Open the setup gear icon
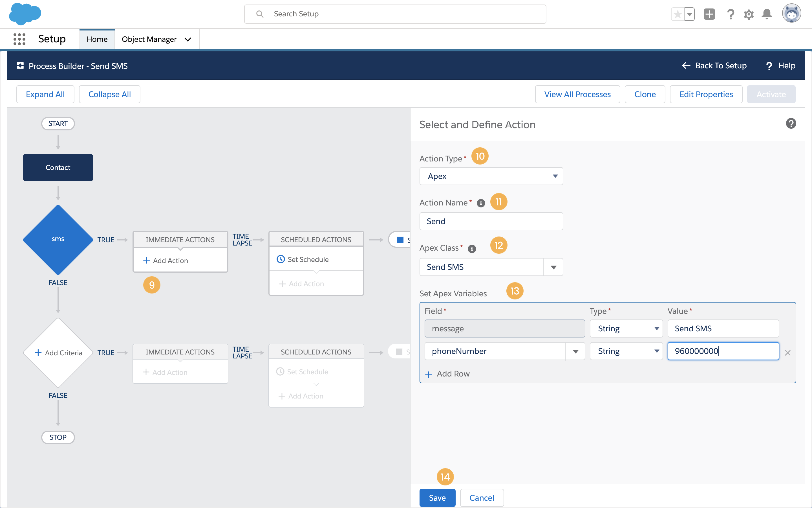812x508 pixels. tap(749, 14)
